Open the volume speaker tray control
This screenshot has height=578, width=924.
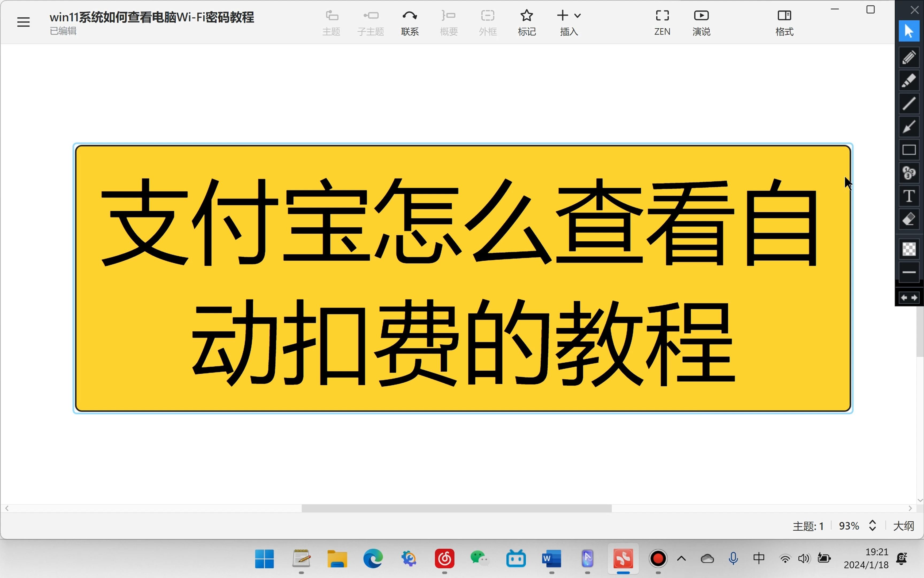(804, 559)
